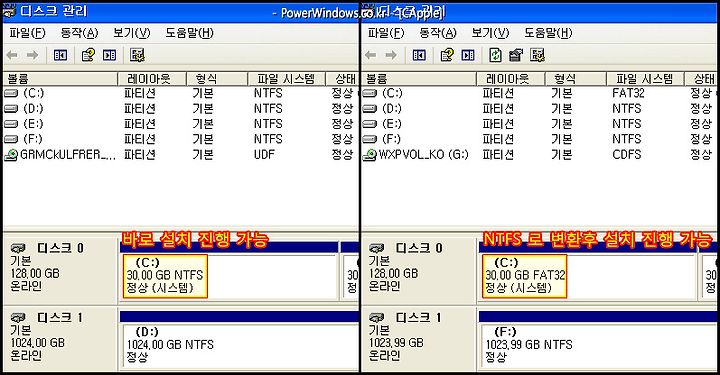The image size is (720, 375).
Task: Click UDF file system cell in left window
Action: (x=264, y=155)
